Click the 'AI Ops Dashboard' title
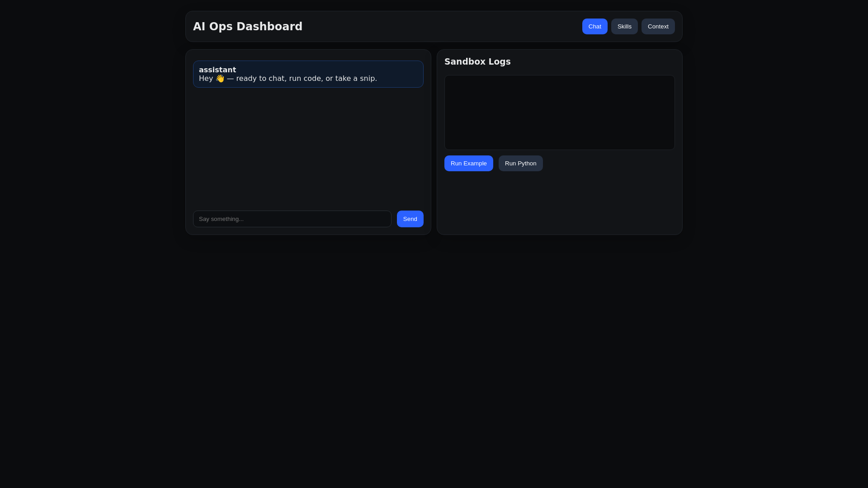Screen dimensions: 868x488 point(247,27)
